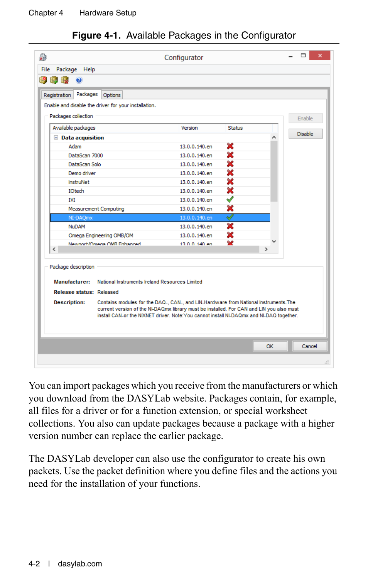The image size is (368, 588).
Task: Click the horizontal scrollbar left arrow
Action: click(54, 249)
